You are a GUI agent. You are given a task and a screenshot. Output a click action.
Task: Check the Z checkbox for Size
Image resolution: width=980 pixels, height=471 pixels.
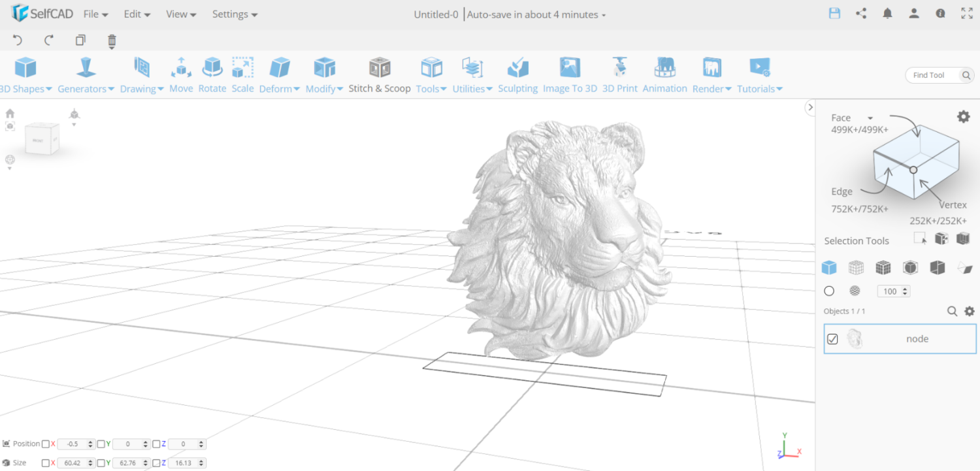pos(155,463)
